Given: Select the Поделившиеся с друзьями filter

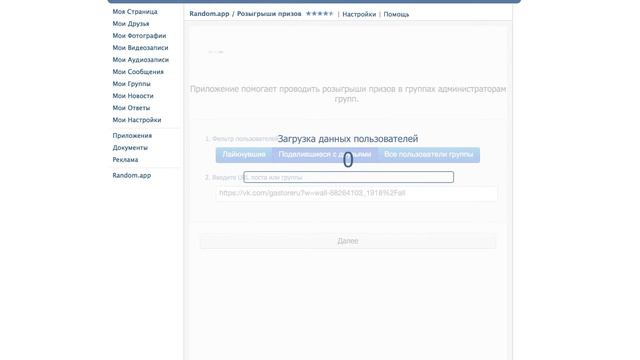Looking at the screenshot, I should [324, 155].
